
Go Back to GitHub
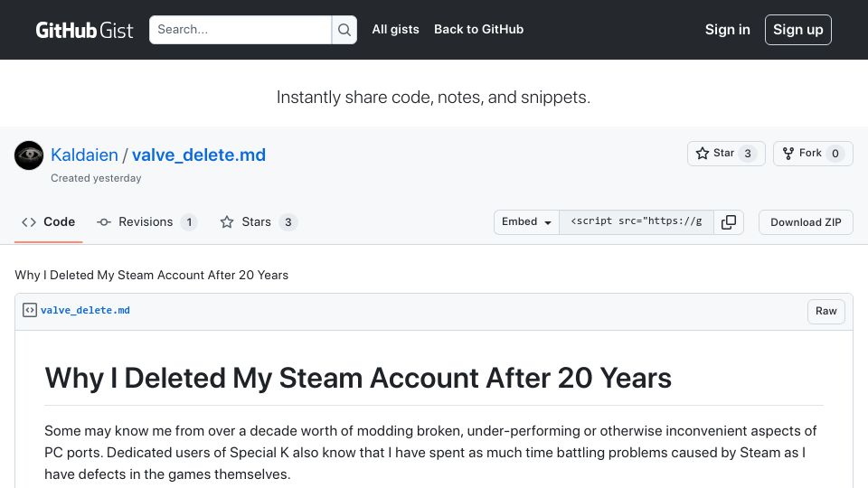click(x=478, y=29)
